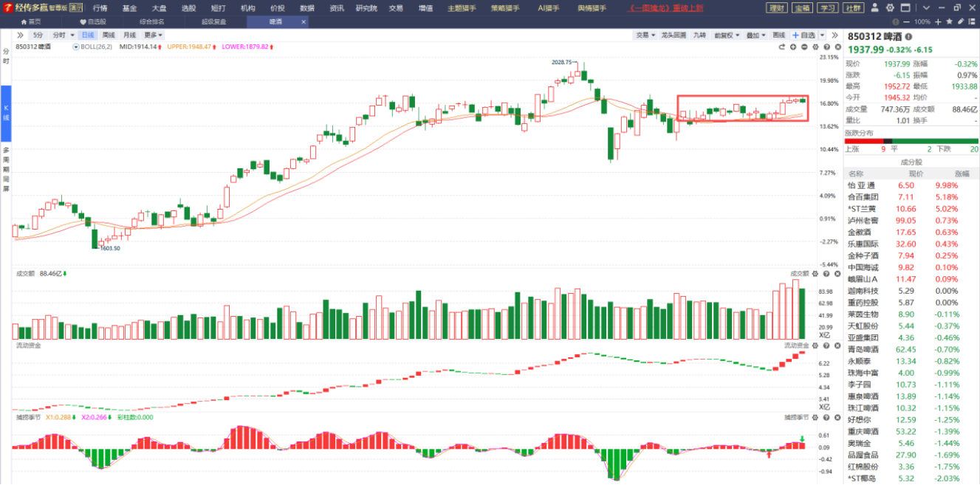Screen dimensions: 980x485
Task: Open settings gear of the 成交额 volume panel
Action: [815, 274]
